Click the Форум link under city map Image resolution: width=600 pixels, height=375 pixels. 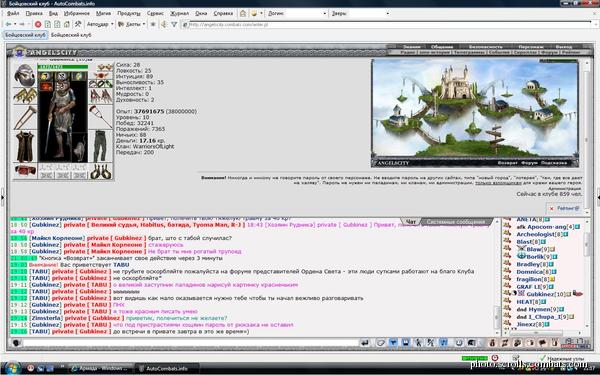tap(529, 163)
